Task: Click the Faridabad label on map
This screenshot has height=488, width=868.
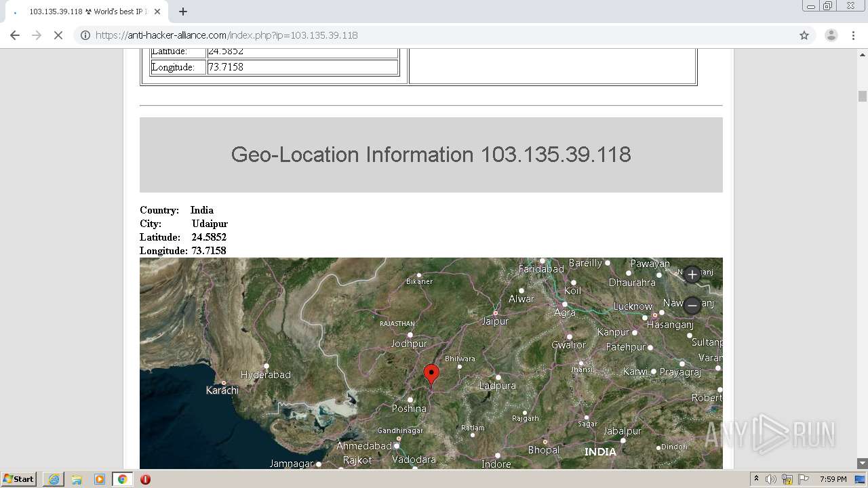Action: coord(541,269)
